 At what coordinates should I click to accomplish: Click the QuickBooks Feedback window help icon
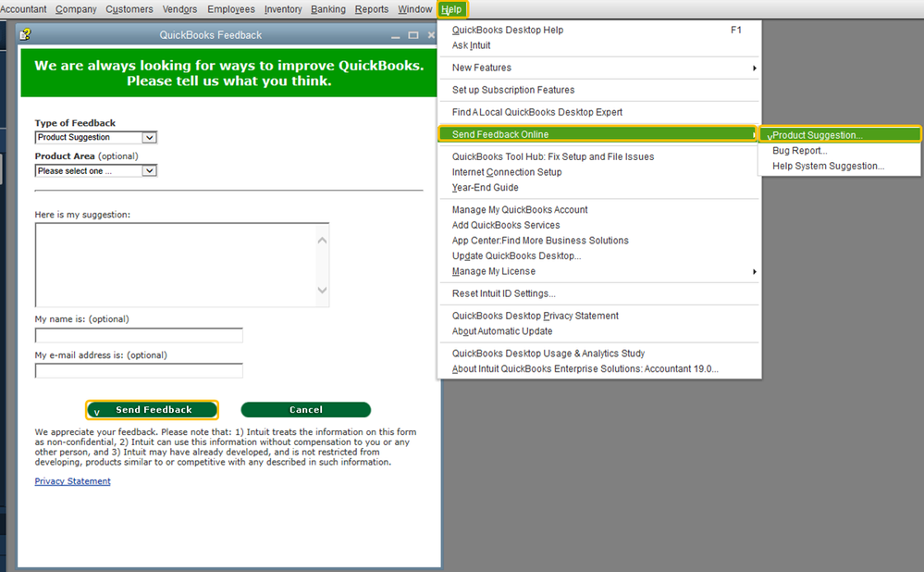(x=25, y=35)
